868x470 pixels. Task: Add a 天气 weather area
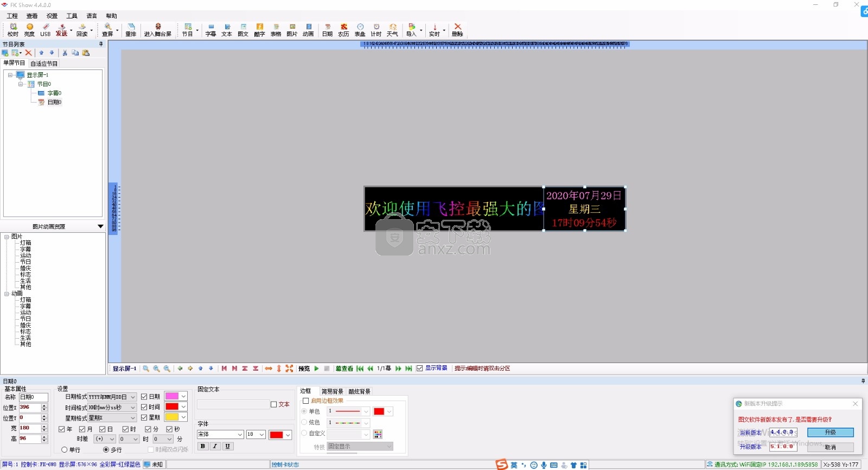tap(392, 30)
